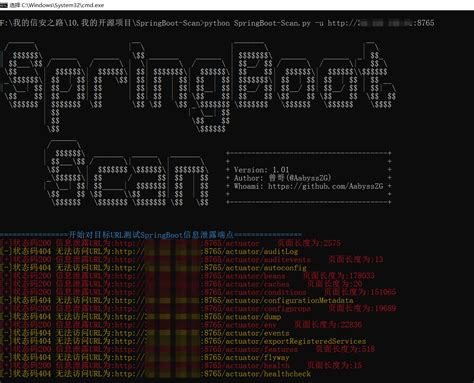Click the page length 178033 value
The height and width of the screenshot is (383, 474).
362,276
